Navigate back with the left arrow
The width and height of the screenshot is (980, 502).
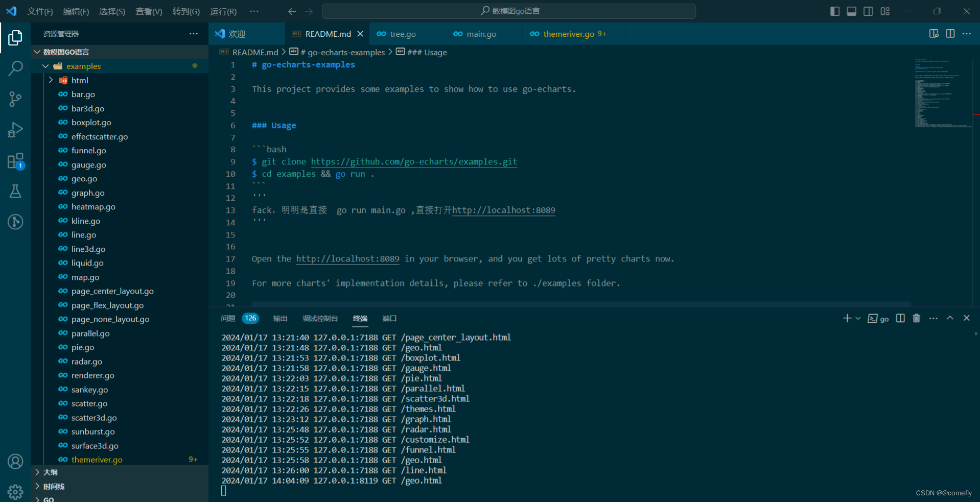pos(292,11)
